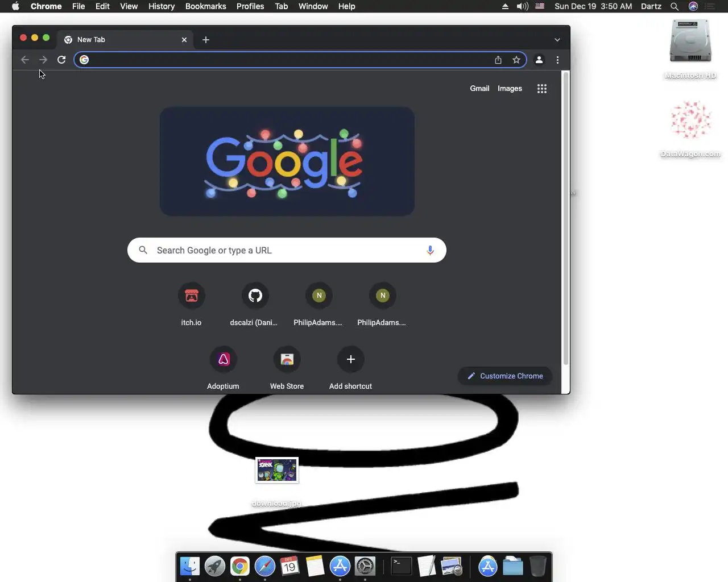Open the Edit menu
The image size is (728, 582).
pos(102,6)
